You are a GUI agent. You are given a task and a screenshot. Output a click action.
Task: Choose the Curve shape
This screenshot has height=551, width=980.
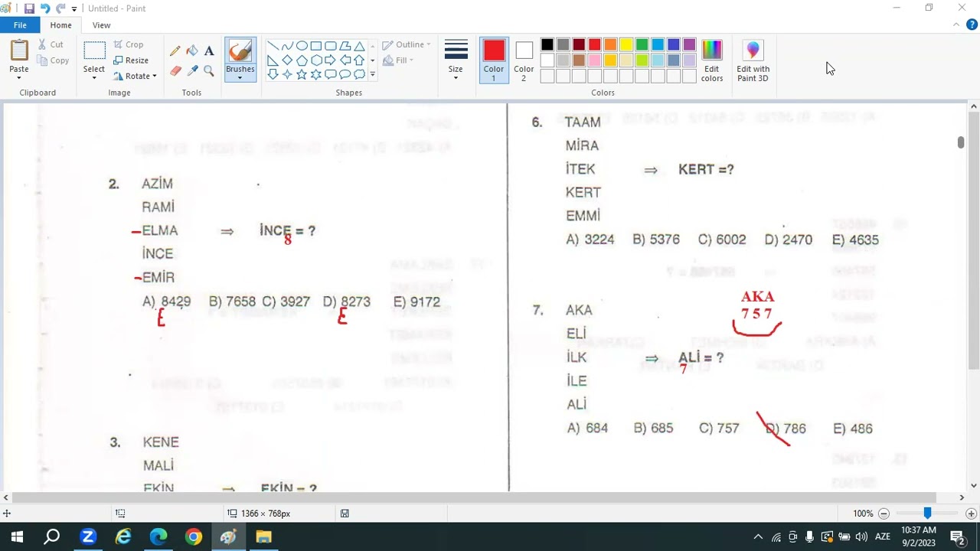coord(287,46)
